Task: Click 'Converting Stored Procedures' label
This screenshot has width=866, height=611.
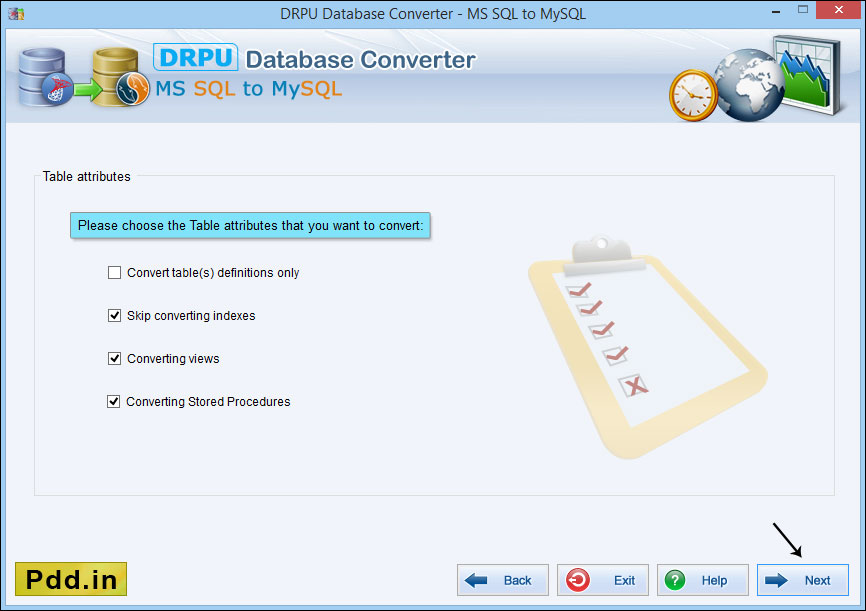Action: coord(208,402)
